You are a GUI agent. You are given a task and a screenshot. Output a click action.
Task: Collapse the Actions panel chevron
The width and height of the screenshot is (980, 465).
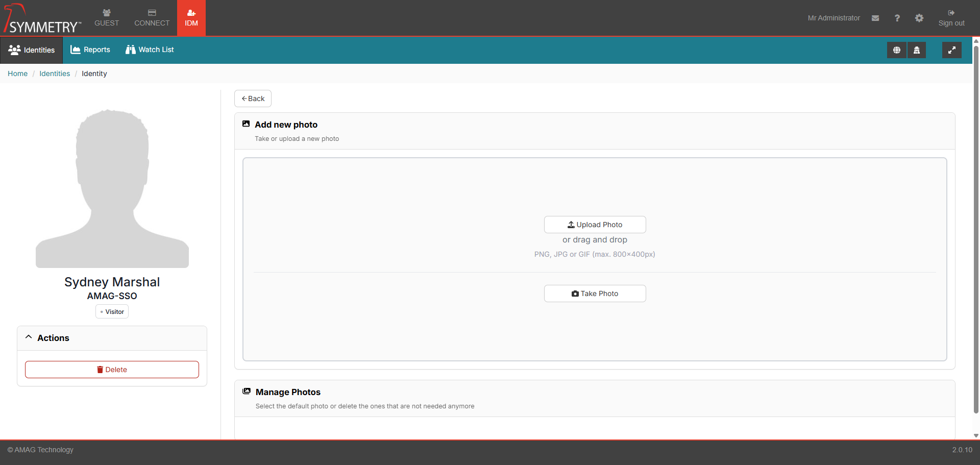coord(29,337)
